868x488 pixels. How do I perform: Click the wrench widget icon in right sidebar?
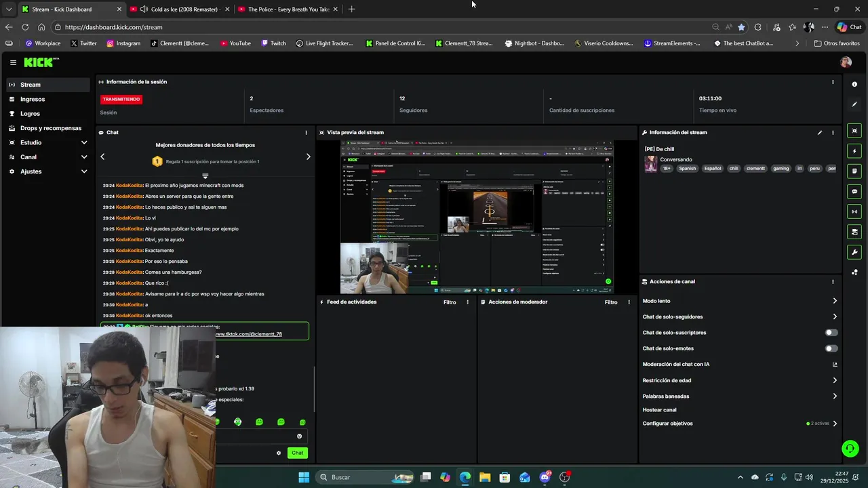pos(854,252)
